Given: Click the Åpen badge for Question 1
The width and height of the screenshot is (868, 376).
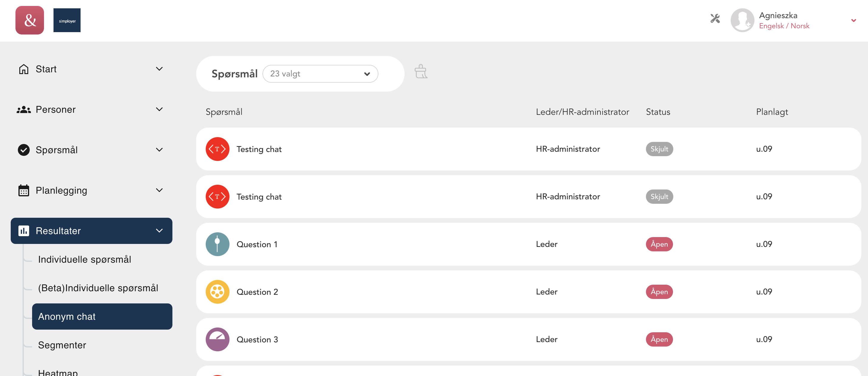Looking at the screenshot, I should [659, 244].
